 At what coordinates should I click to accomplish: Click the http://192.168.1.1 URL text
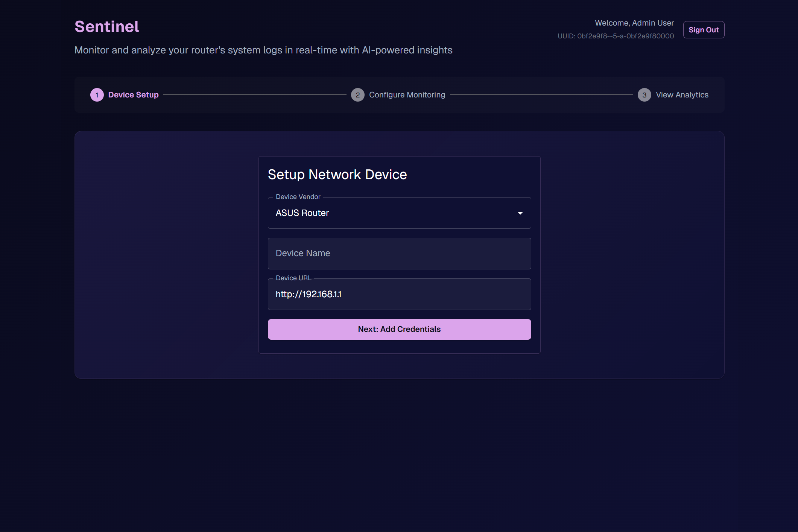tap(308, 294)
